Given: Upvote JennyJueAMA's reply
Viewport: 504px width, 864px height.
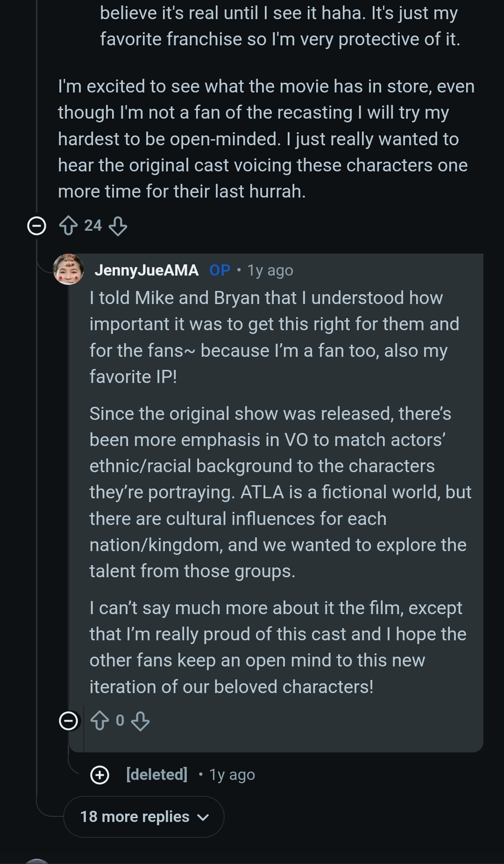Looking at the screenshot, I should pos(99,721).
